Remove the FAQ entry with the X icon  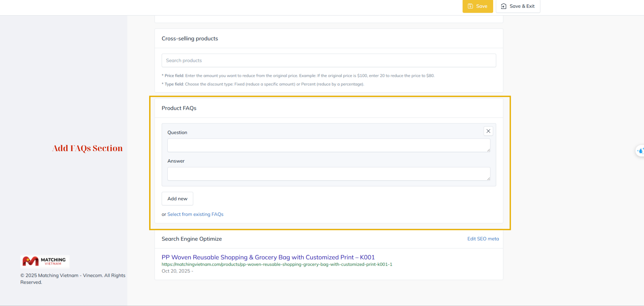pyautogui.click(x=488, y=131)
